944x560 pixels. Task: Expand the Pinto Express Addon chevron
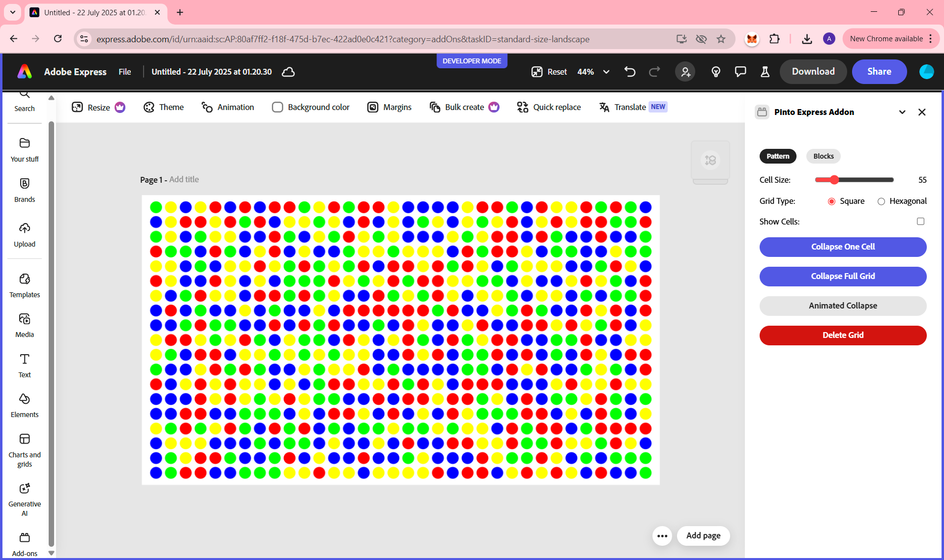click(902, 112)
